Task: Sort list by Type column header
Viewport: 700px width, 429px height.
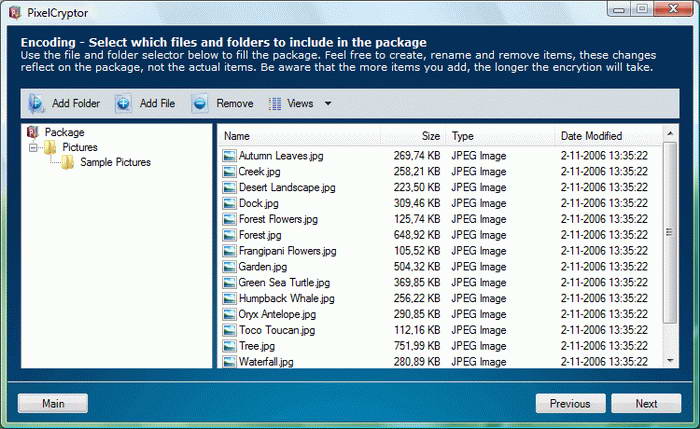Action: click(500, 136)
